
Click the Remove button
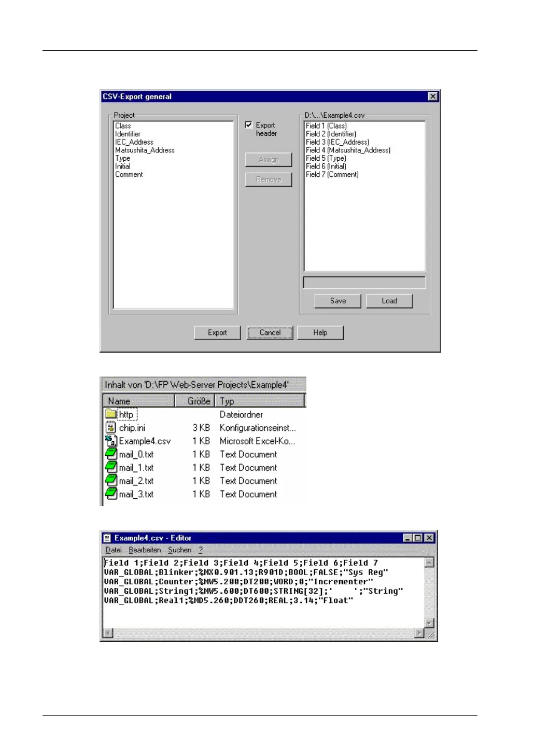click(269, 179)
